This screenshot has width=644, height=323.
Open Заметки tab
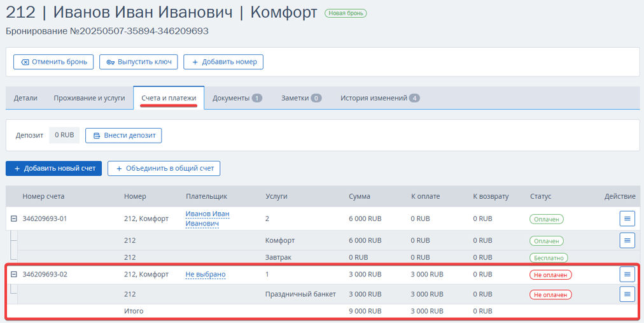point(301,98)
